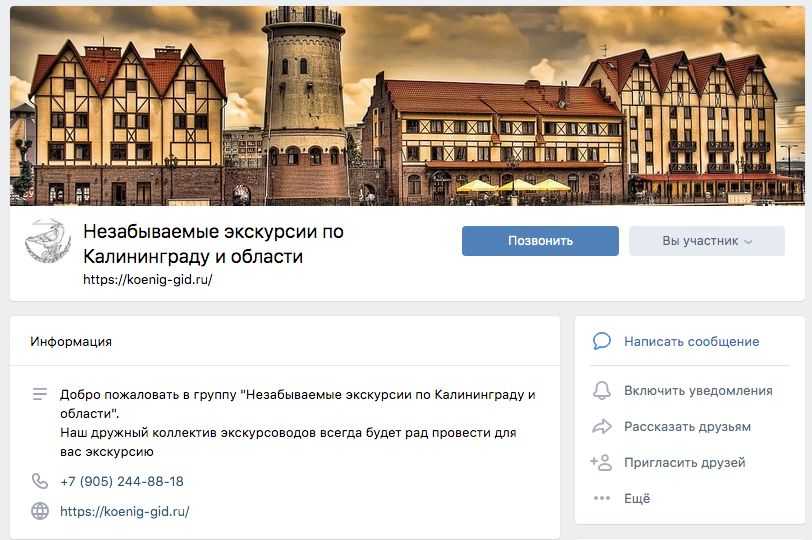Expand the Вы участник dropdown
Viewport: 812px width, 540px height.
click(x=707, y=241)
